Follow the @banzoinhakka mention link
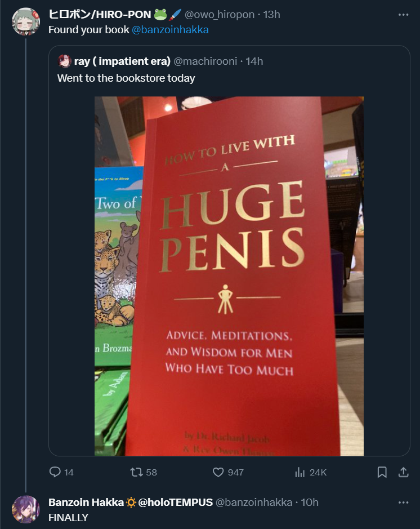 point(170,30)
